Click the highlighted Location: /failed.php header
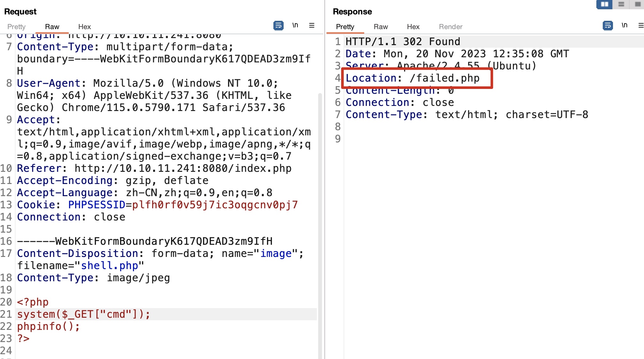 (412, 78)
